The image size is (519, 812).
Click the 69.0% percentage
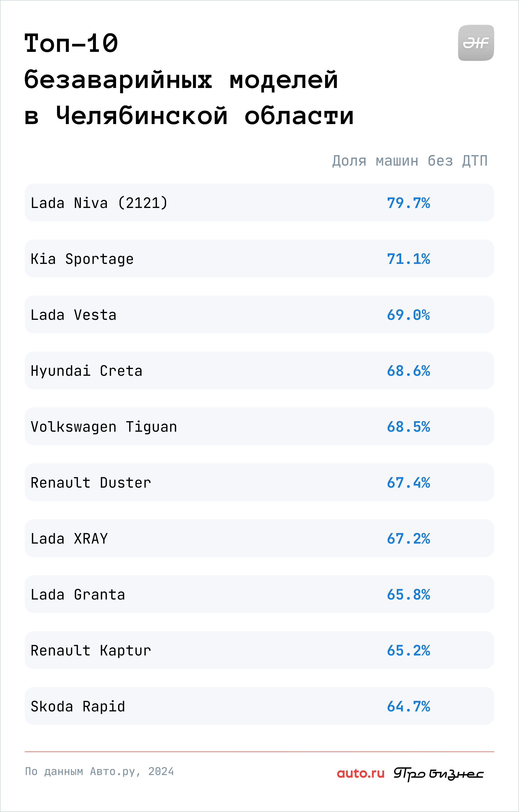(408, 315)
